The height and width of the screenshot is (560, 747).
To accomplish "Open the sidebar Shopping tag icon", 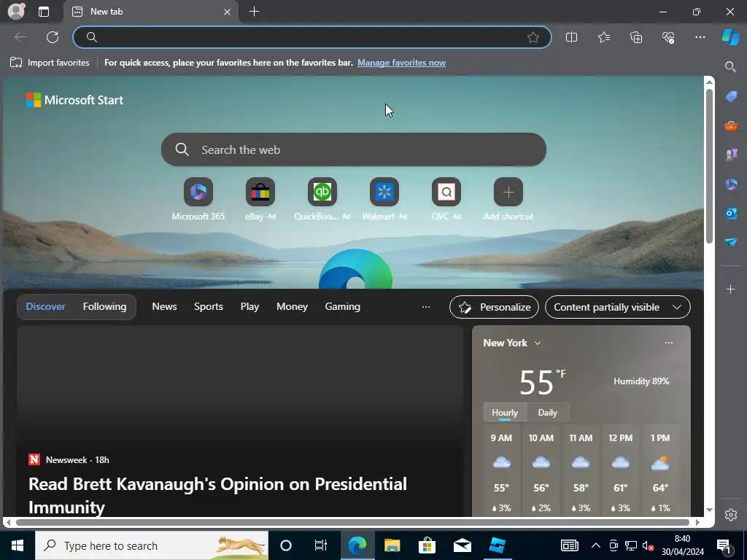I will pyautogui.click(x=731, y=96).
